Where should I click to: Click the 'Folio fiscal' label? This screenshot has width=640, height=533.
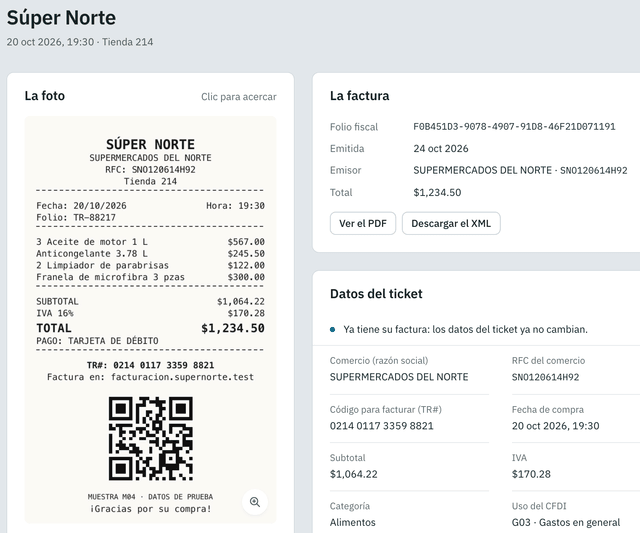pyautogui.click(x=354, y=127)
